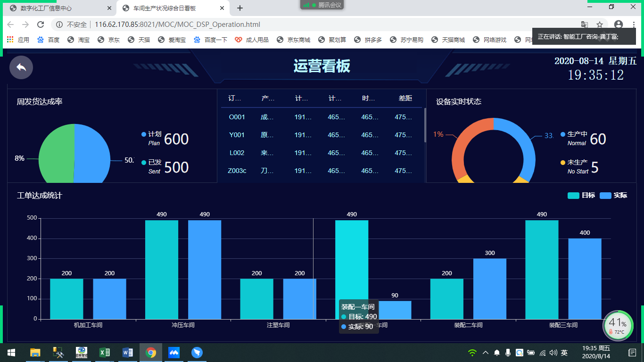Click the back arrow button on dashboard

21,67
